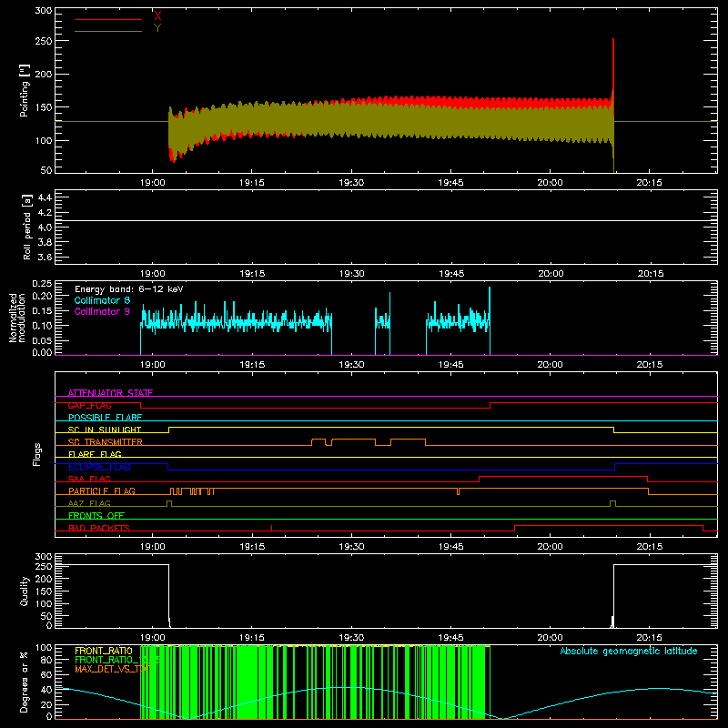This screenshot has height=728, width=728.
Task: Click the olive 'AAZ_FLAG' label
Action: click(x=89, y=503)
